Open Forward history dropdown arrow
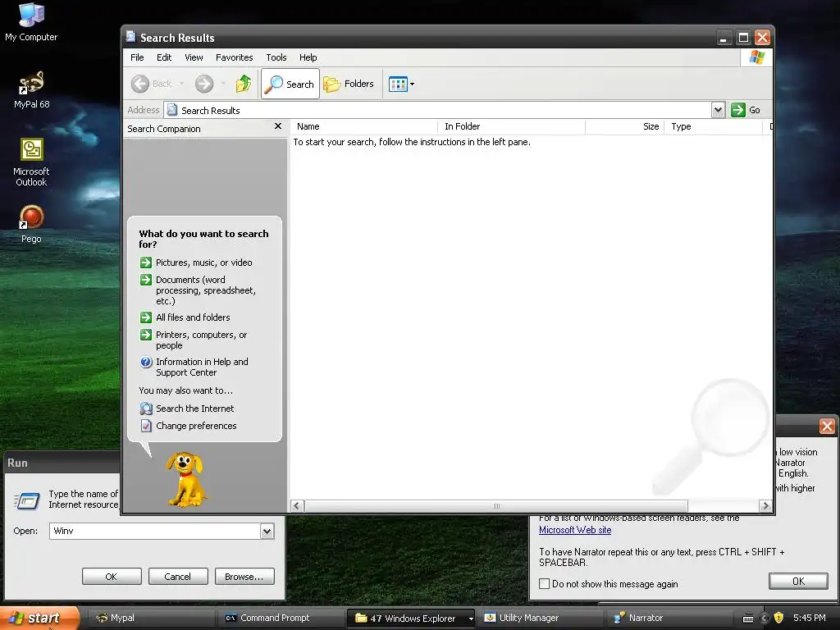 (x=223, y=84)
